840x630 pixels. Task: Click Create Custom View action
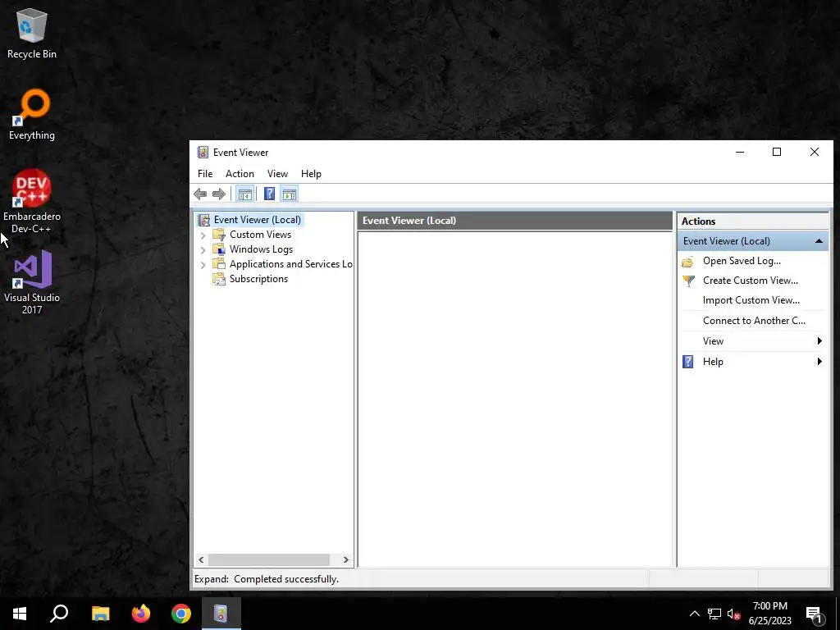pyautogui.click(x=750, y=281)
